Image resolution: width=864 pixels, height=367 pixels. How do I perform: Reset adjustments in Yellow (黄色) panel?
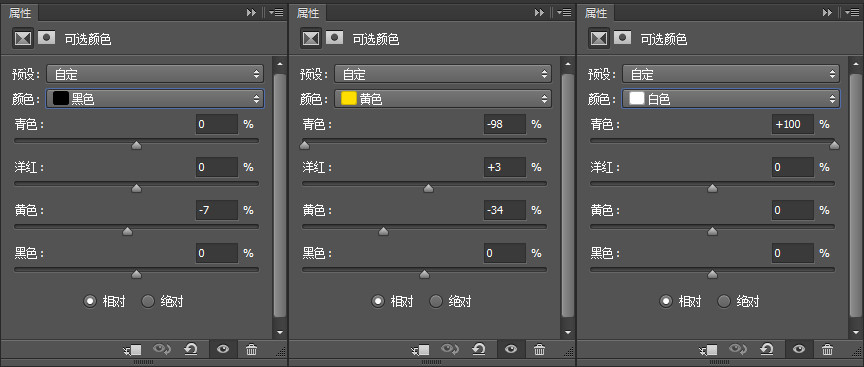point(479,349)
